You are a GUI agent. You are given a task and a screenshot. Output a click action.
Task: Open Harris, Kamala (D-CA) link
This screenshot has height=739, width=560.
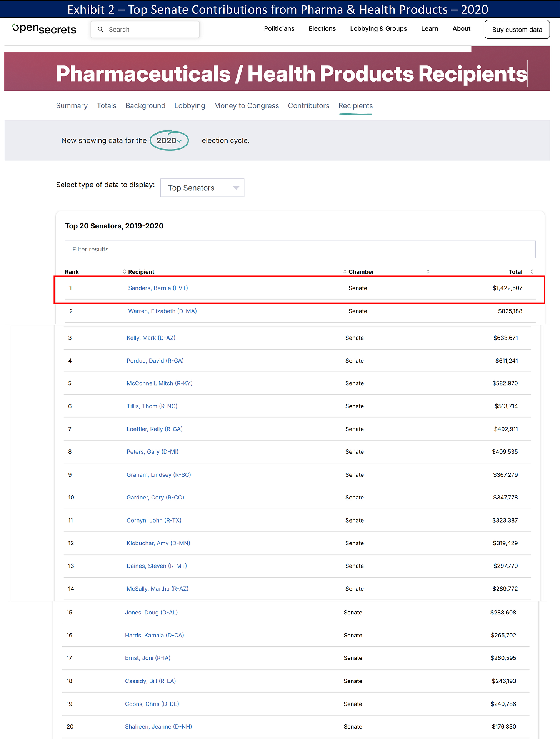pos(155,636)
